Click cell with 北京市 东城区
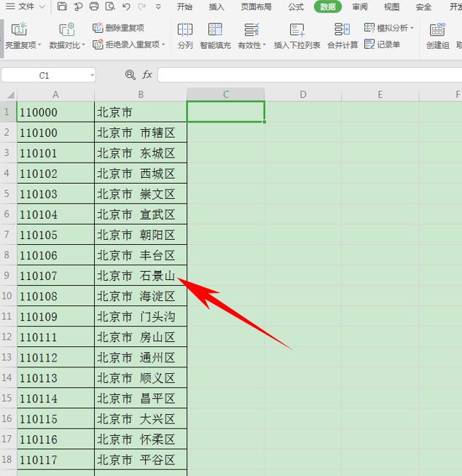This screenshot has width=462, height=476. click(x=141, y=153)
